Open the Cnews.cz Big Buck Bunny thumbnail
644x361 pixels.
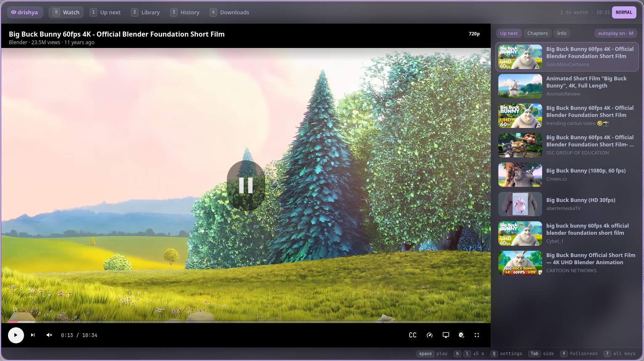click(x=520, y=175)
